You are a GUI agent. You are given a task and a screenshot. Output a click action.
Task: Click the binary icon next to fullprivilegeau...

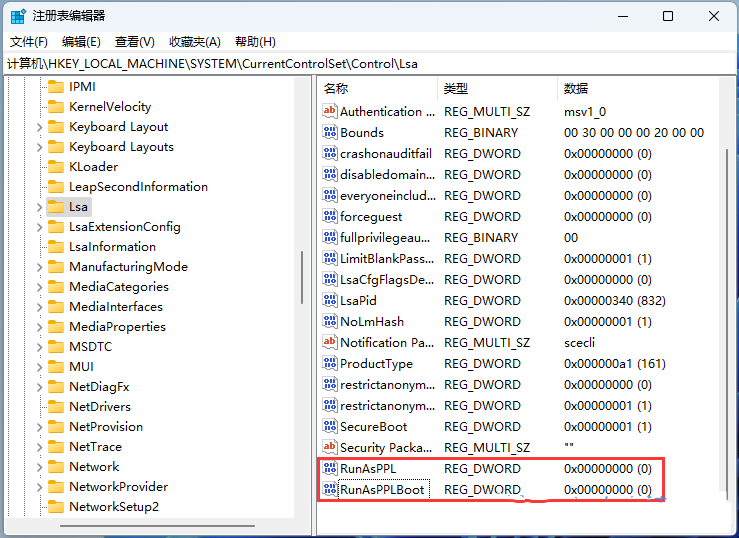pyautogui.click(x=329, y=237)
